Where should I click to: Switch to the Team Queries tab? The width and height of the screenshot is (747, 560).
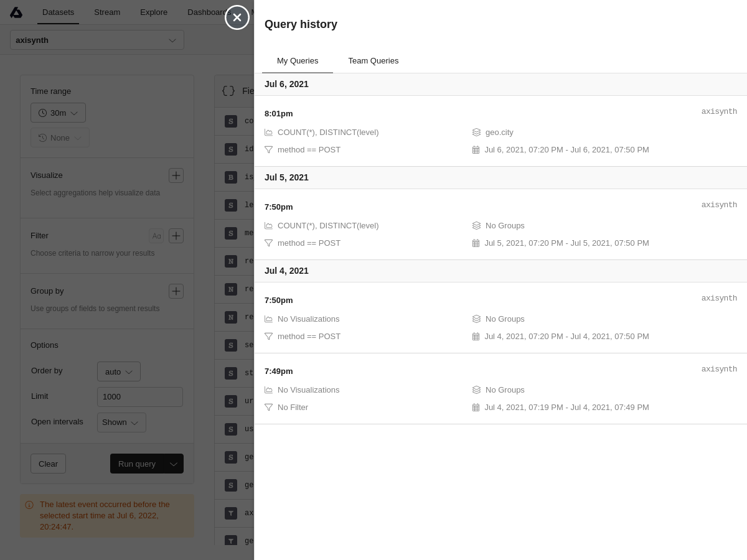click(373, 61)
